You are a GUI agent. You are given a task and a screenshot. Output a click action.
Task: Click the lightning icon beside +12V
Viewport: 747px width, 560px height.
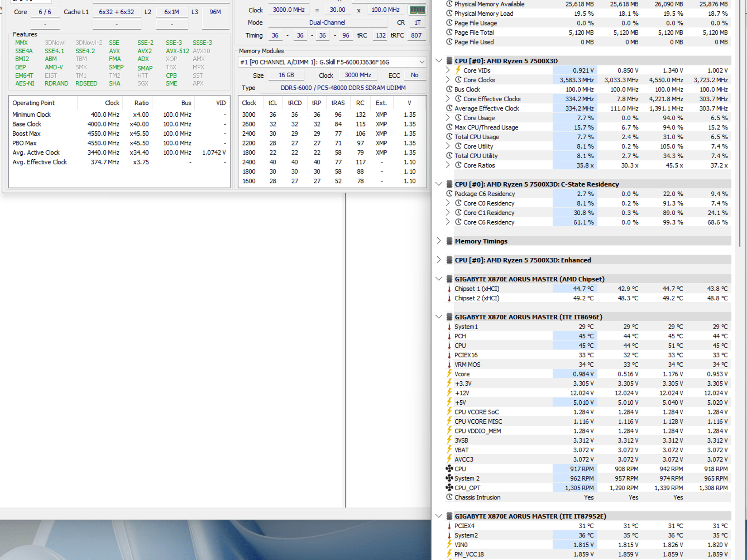[449, 393]
